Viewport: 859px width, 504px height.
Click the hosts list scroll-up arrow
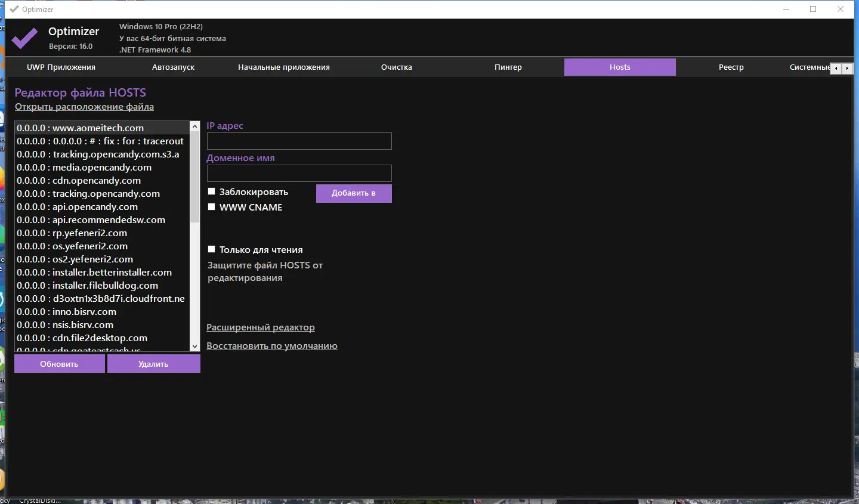tap(194, 126)
